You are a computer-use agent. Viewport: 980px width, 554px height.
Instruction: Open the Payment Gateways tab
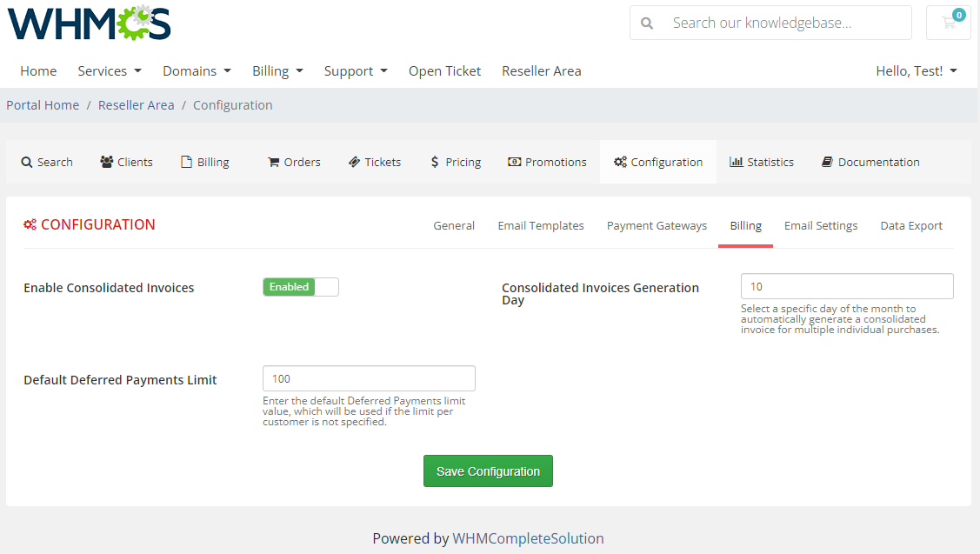(657, 225)
